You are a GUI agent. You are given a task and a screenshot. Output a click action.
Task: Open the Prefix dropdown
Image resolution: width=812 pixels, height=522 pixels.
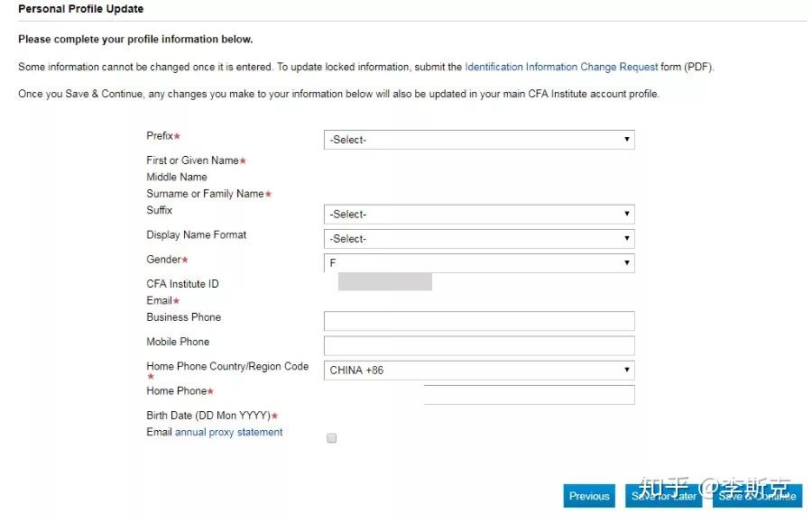coord(478,140)
